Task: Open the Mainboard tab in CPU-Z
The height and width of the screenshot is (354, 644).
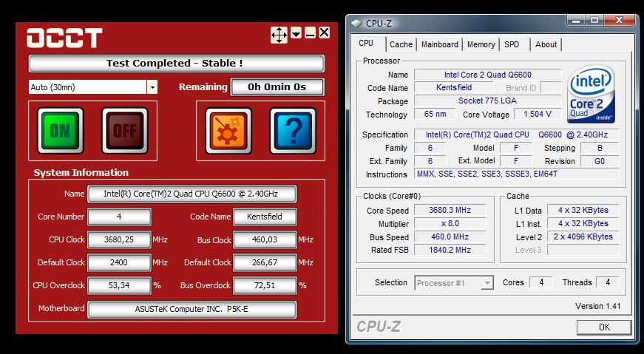Action: [x=440, y=44]
